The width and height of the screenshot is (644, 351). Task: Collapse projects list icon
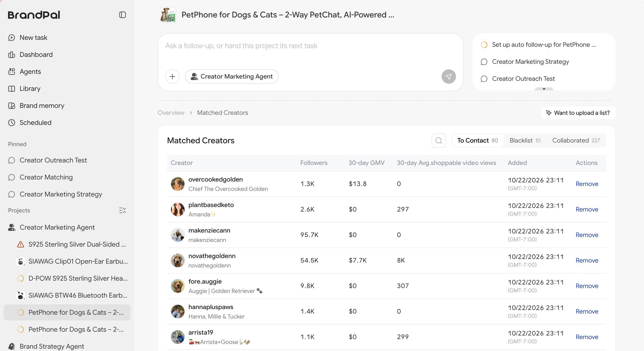click(x=122, y=210)
